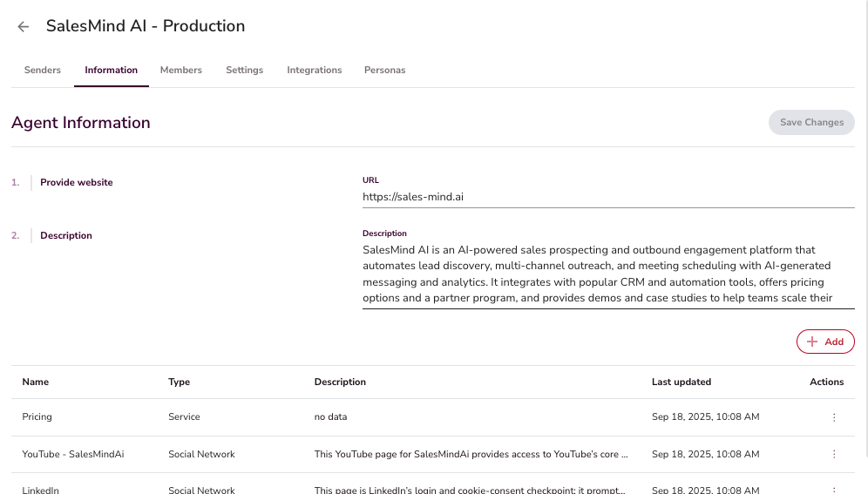The image size is (868, 494).
Task: Select the Information tab
Action: (x=111, y=70)
